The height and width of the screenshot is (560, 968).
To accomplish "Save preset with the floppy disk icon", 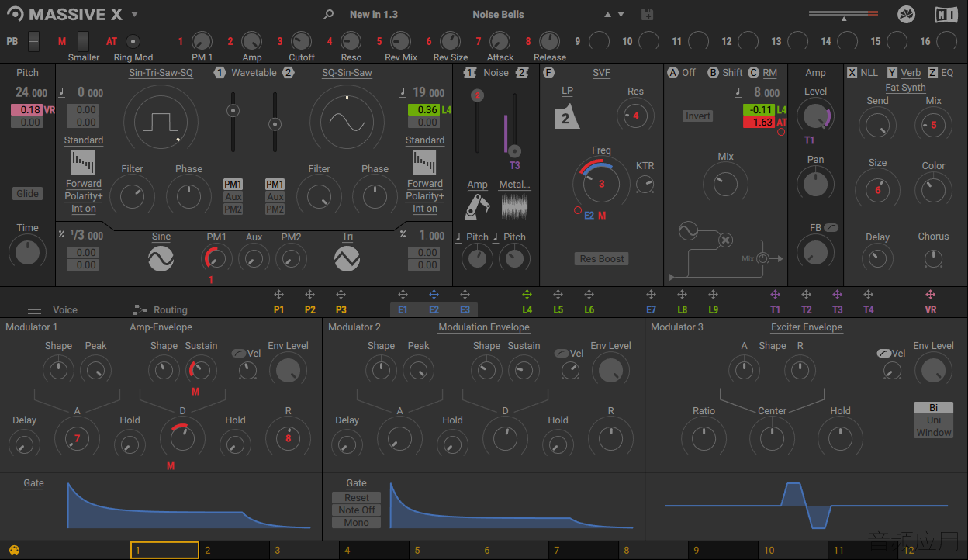I will 648,14.
